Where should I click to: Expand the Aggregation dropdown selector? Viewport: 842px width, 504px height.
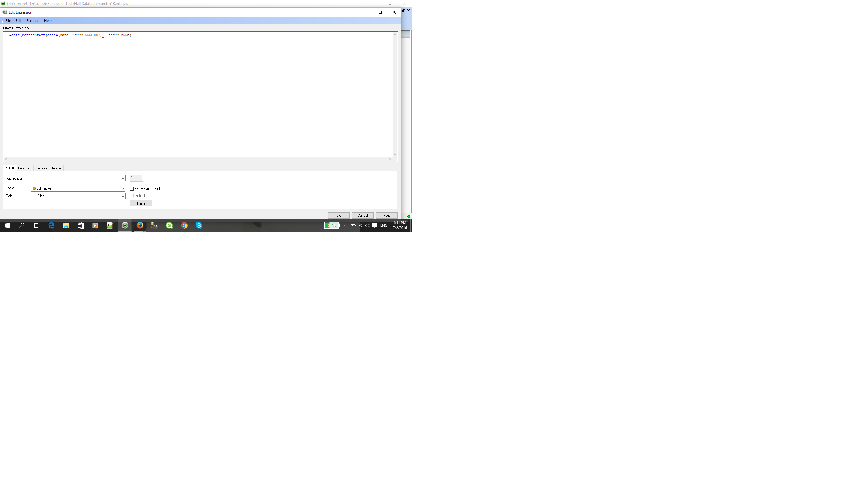click(122, 178)
